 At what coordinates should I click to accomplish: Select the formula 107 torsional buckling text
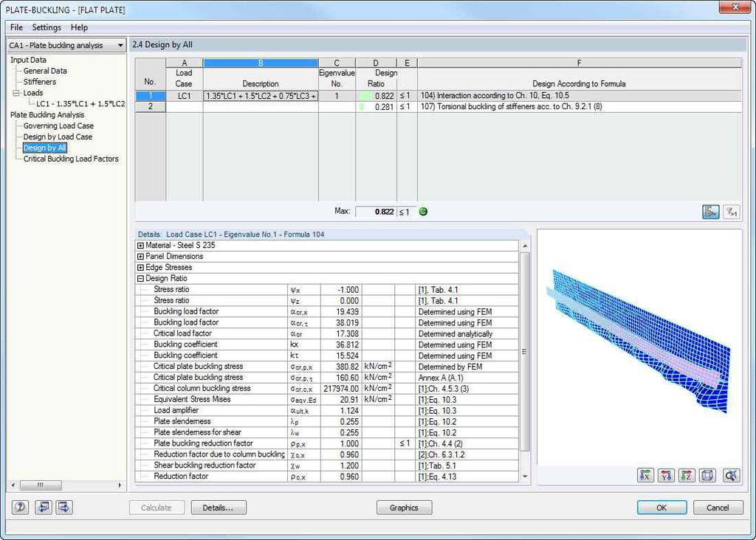coord(511,106)
